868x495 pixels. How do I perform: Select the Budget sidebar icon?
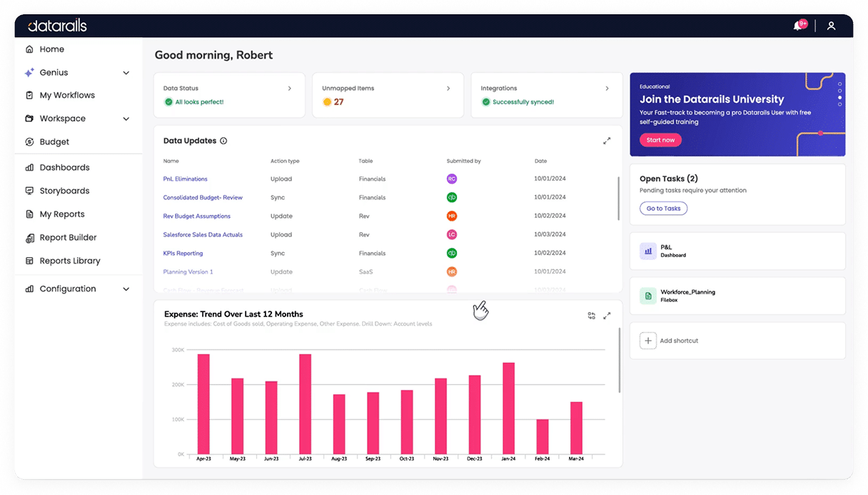click(29, 141)
